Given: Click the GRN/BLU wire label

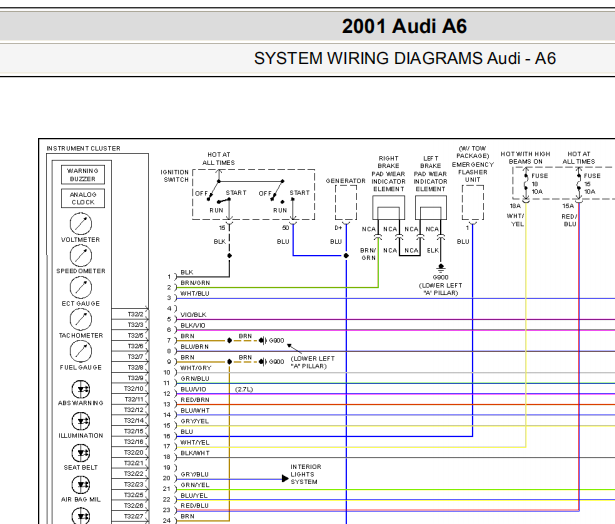Looking at the screenshot, I should click(195, 378).
